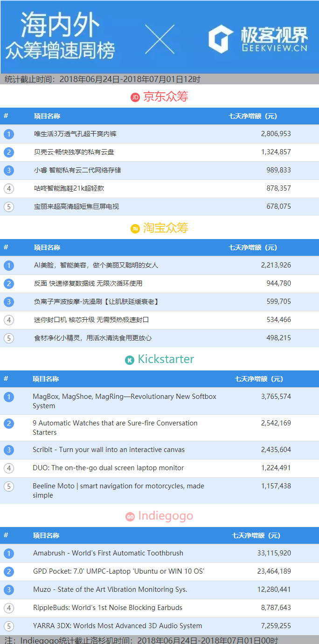Click the green Kickstarter K icon

(x=130, y=360)
